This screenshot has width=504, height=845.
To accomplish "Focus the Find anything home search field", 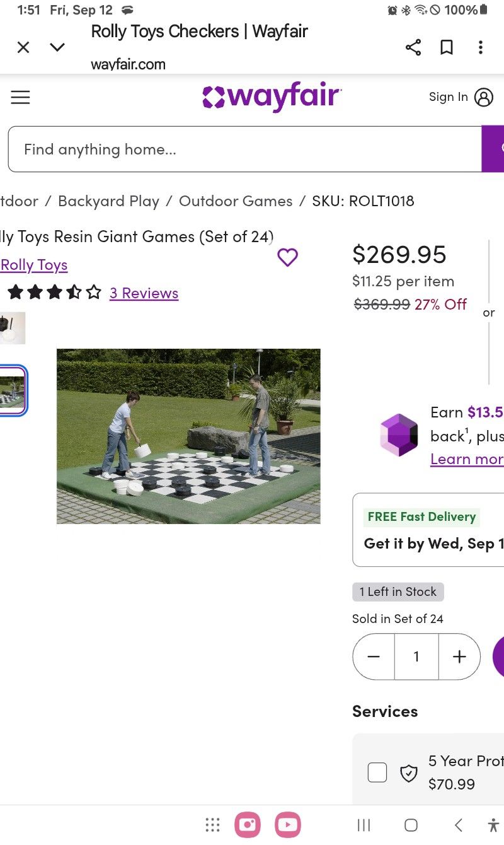I will click(244, 149).
